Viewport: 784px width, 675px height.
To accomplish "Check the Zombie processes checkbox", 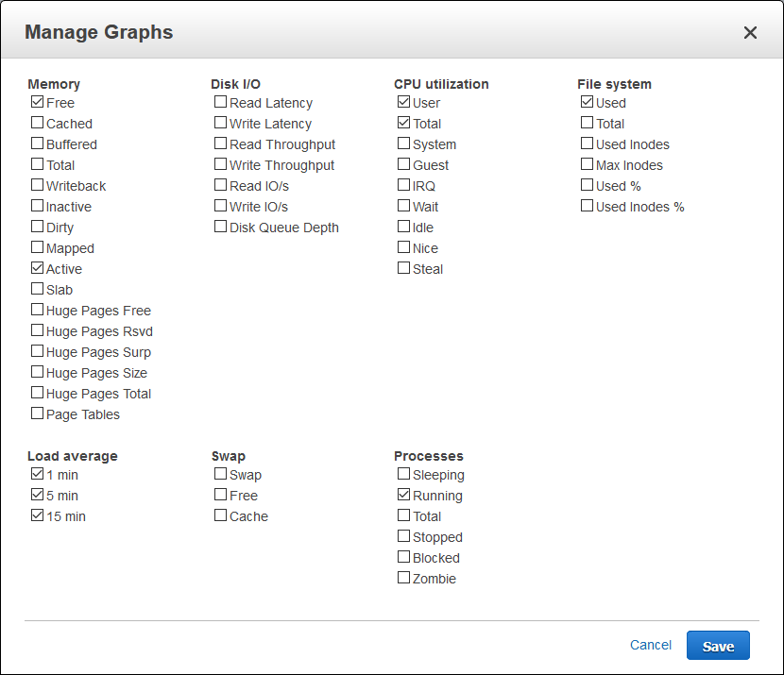I will coord(403,578).
